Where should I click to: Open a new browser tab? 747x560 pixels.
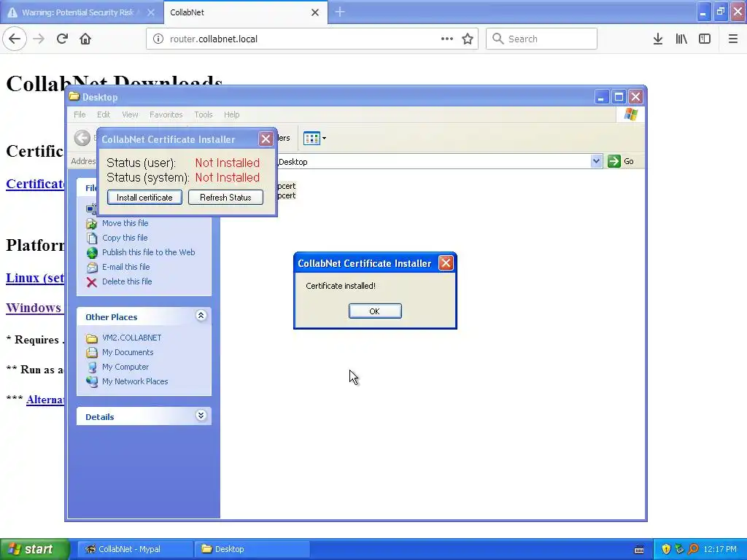[x=340, y=12]
